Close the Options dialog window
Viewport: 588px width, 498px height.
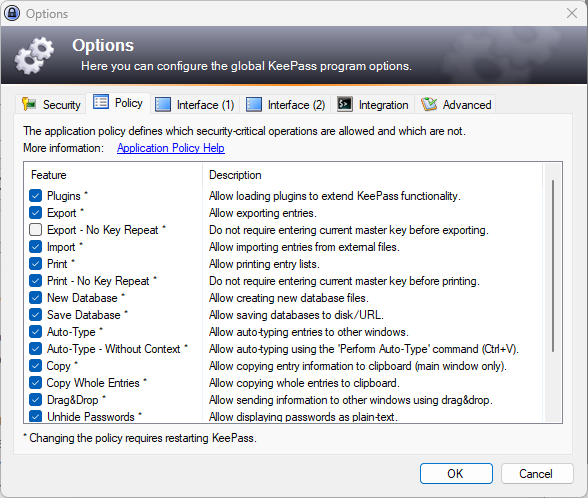[x=572, y=13]
